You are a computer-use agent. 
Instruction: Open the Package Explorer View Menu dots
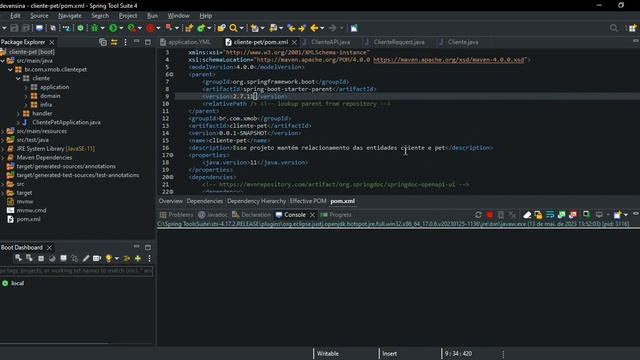(125, 42)
